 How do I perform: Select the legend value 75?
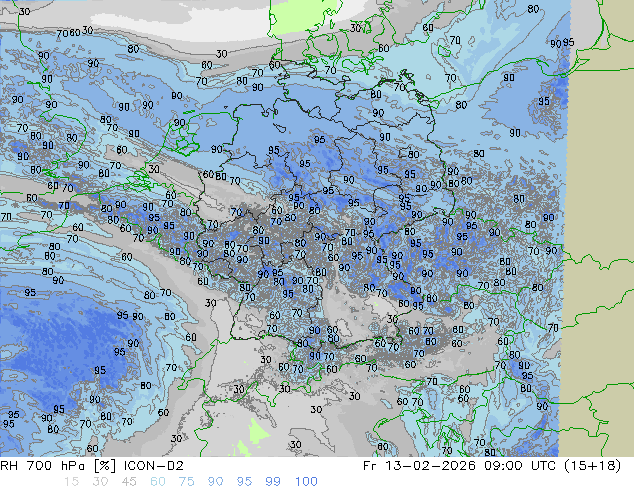[186, 482]
